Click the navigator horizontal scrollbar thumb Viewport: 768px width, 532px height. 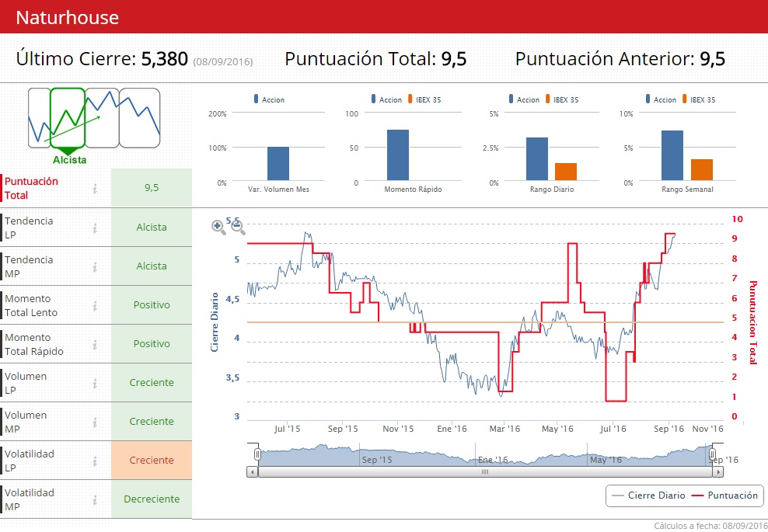[x=485, y=472]
